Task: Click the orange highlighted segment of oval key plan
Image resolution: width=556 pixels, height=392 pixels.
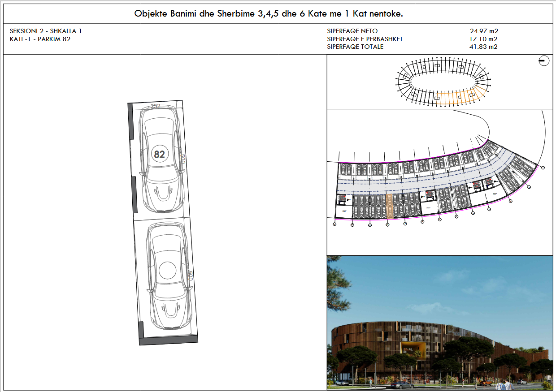Action: 462,97
